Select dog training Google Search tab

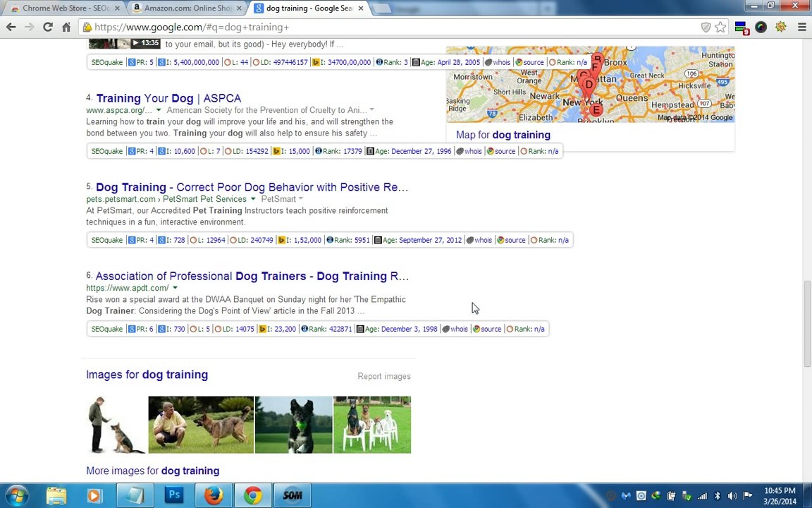(309, 8)
